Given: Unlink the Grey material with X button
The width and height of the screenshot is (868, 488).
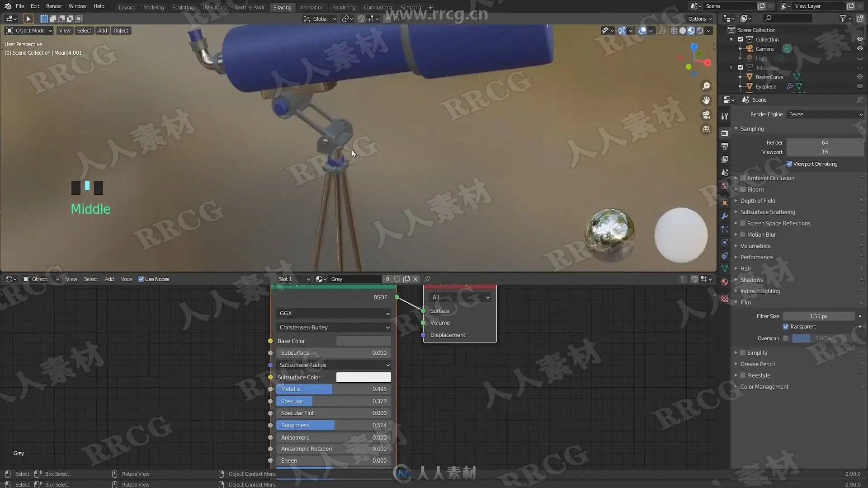Looking at the screenshot, I should coord(415,279).
